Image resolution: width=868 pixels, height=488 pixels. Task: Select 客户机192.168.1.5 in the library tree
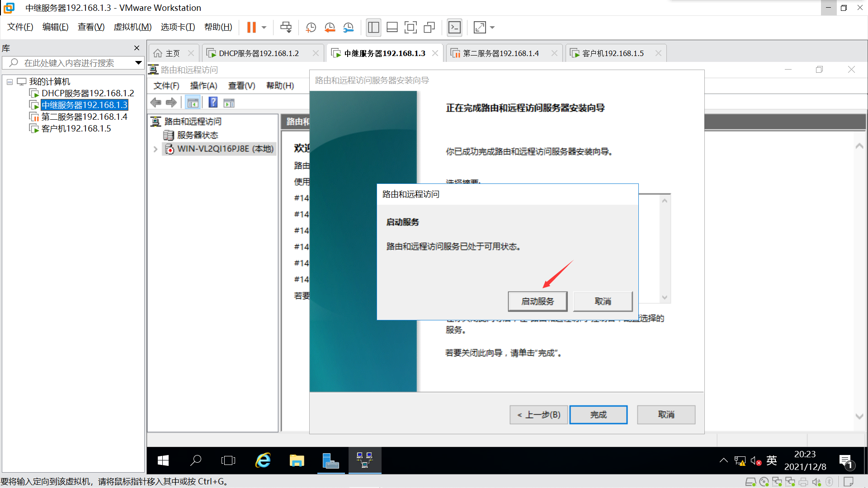76,129
